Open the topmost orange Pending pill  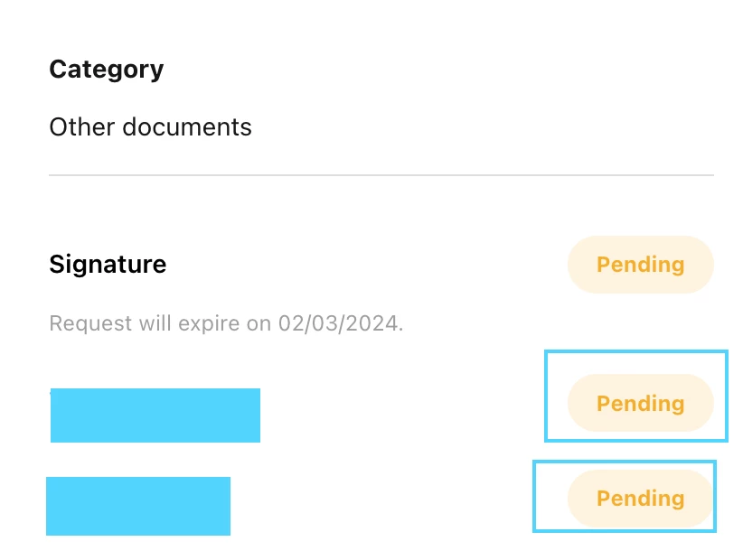(641, 264)
